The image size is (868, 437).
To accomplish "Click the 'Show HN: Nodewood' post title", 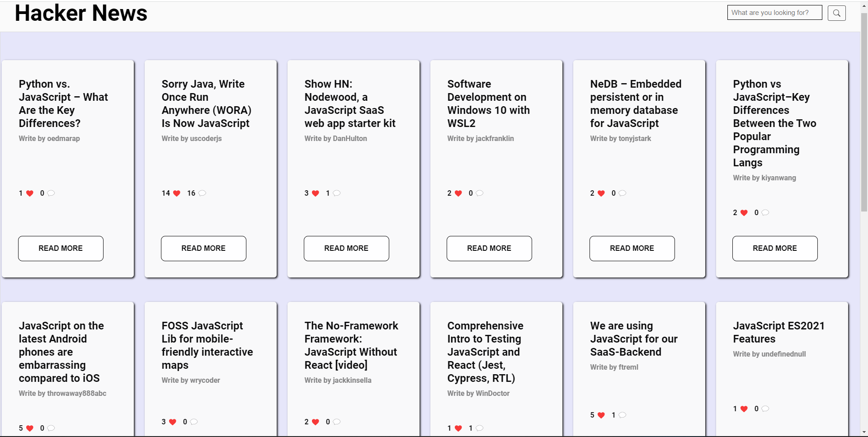I will (x=350, y=103).
